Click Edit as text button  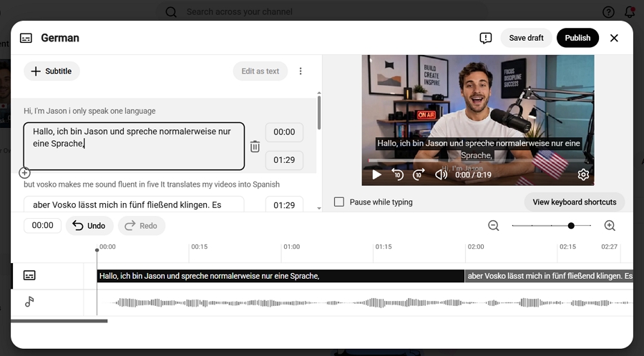(260, 71)
